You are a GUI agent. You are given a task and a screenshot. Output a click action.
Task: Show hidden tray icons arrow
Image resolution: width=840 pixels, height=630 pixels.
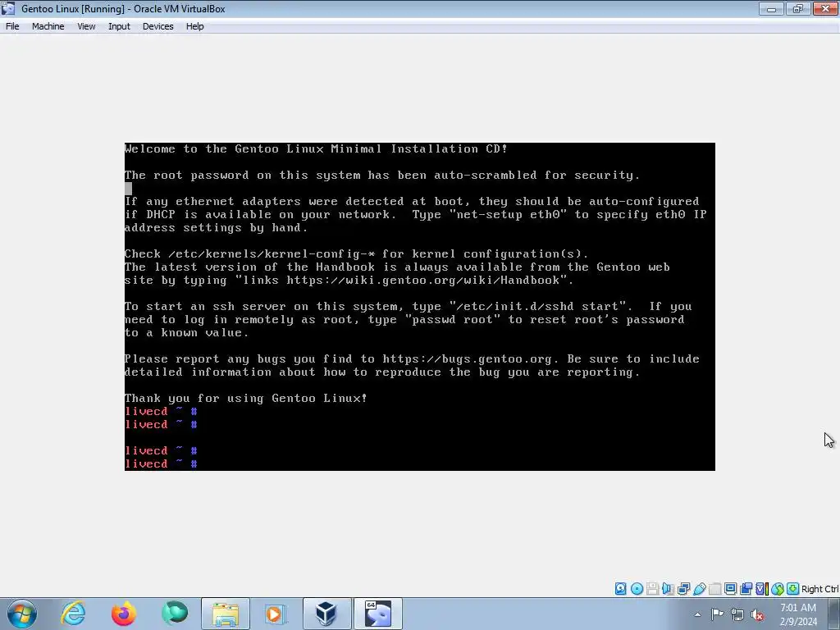[x=697, y=614]
